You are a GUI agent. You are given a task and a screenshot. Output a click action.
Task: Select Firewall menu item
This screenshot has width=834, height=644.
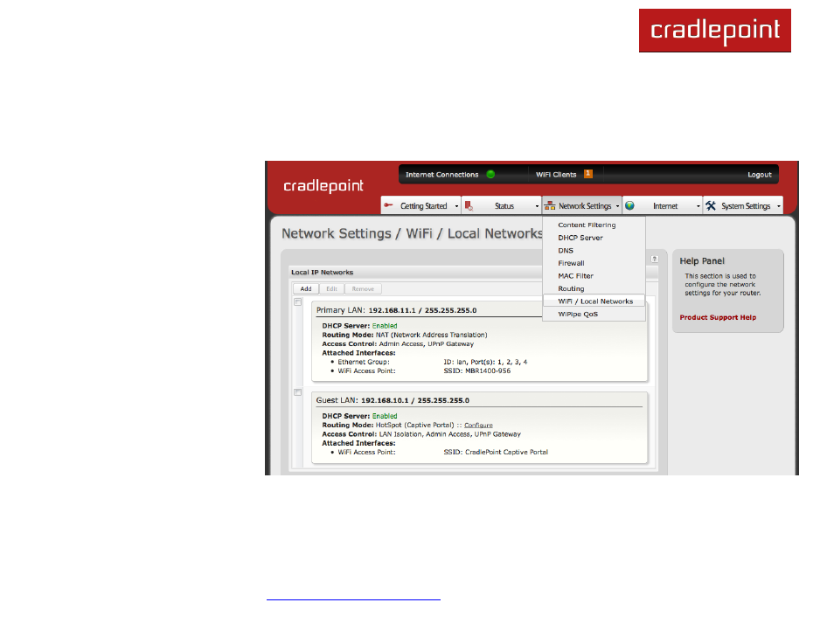pos(594,263)
